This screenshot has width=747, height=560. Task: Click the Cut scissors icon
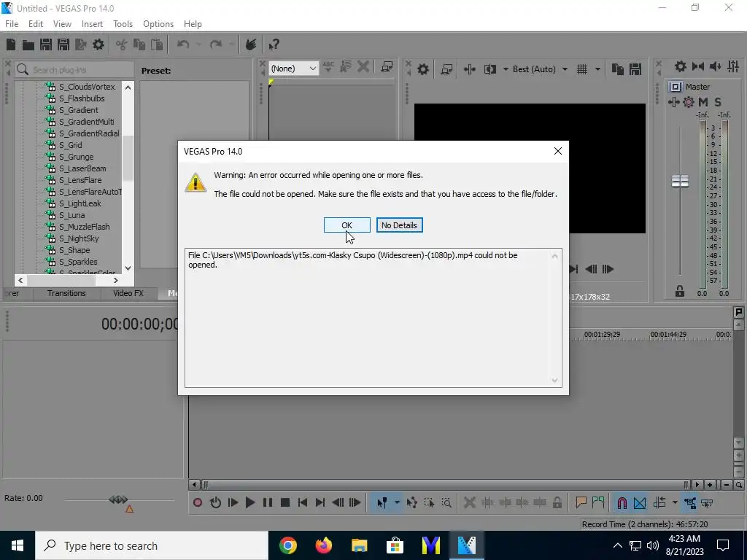(122, 44)
